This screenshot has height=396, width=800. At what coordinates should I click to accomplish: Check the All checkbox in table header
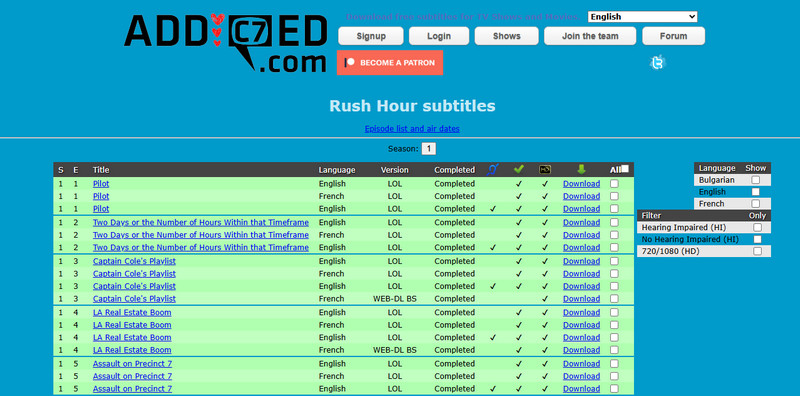click(624, 169)
